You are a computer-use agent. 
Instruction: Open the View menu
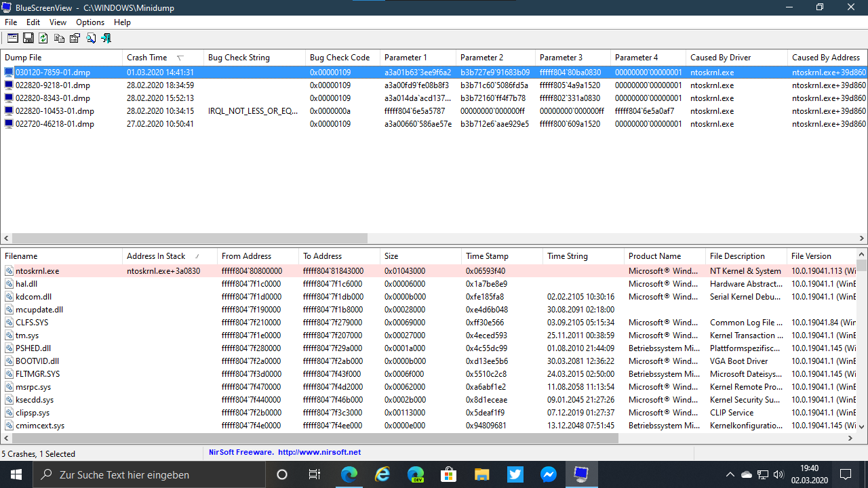[58, 22]
